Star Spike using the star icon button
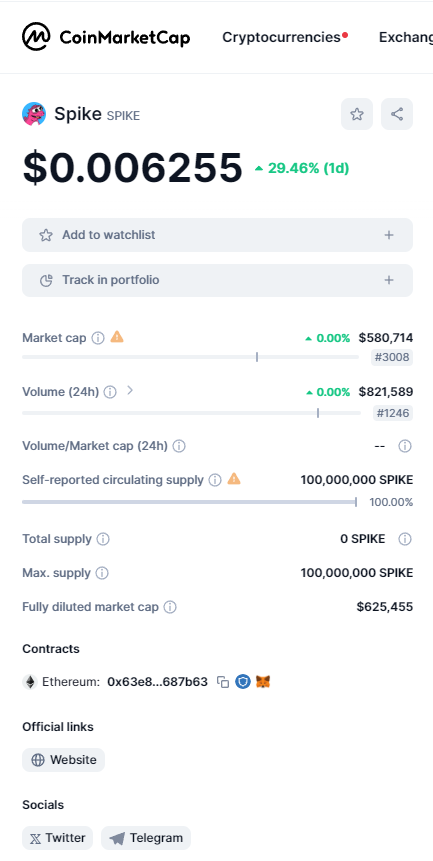The height and width of the screenshot is (861, 433). point(357,114)
